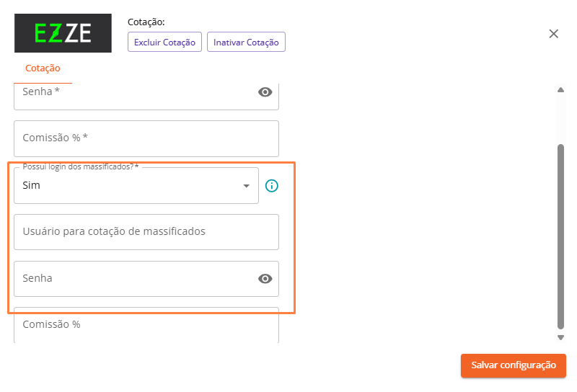
Task: Focus the bottom 'Comissão %' field without asterisk
Action: tap(146, 325)
